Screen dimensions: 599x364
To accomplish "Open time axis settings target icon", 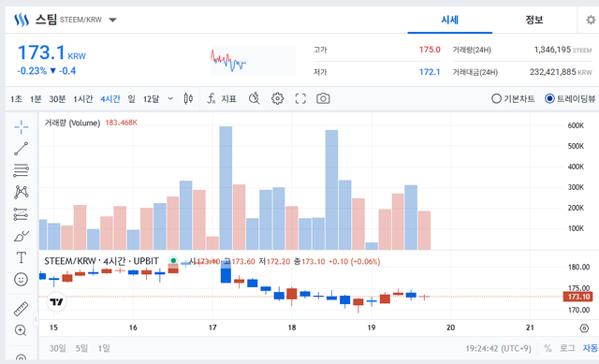I will tap(584, 328).
